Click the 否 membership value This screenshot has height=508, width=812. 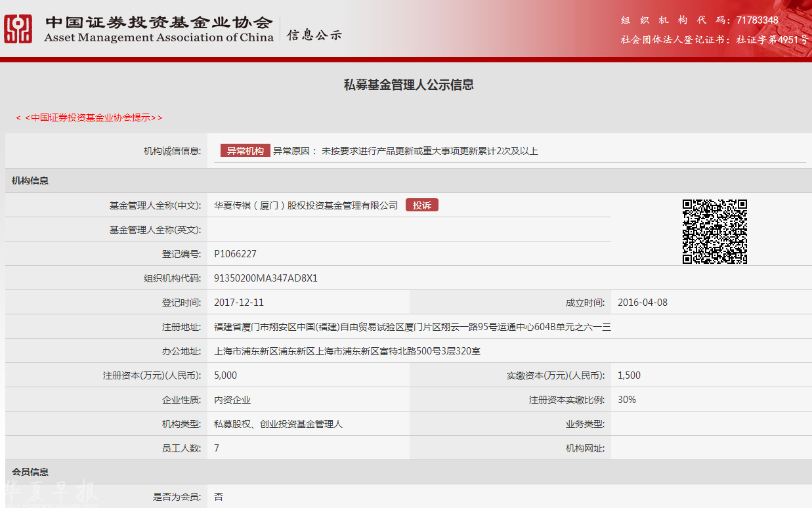tap(219, 497)
